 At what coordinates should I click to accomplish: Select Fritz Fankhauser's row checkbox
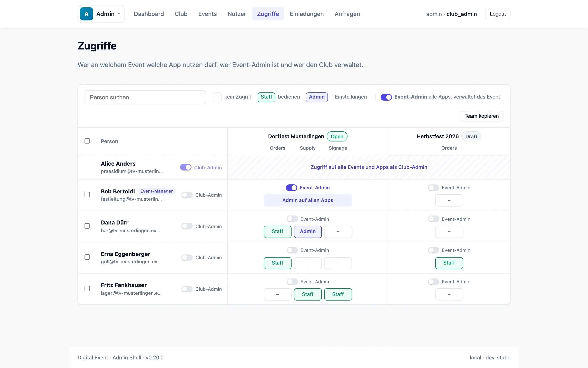pos(87,288)
